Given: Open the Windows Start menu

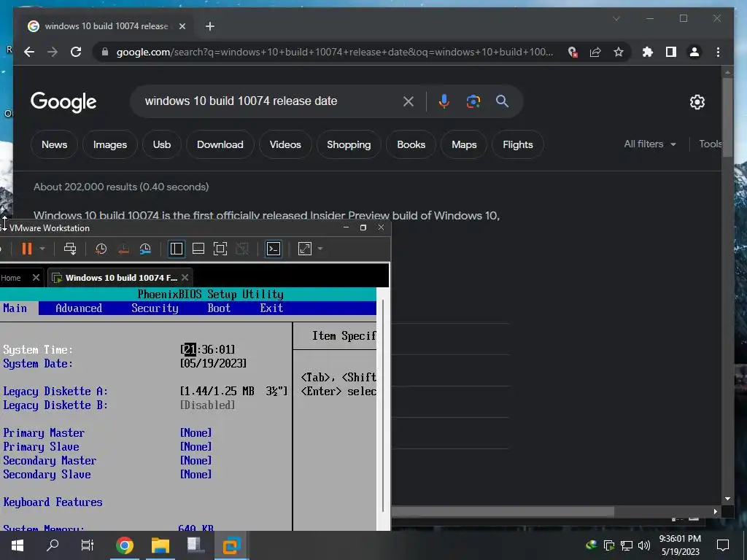Looking at the screenshot, I should 18,545.
